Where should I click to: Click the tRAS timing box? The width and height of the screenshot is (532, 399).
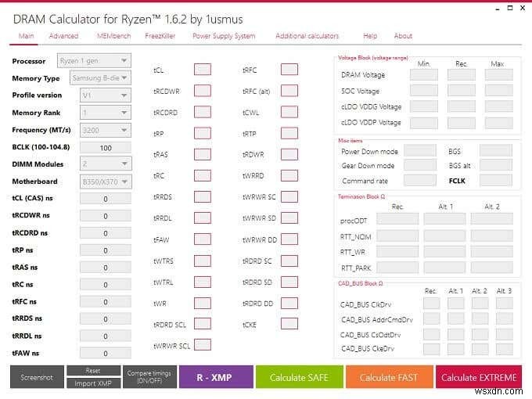[203, 154]
